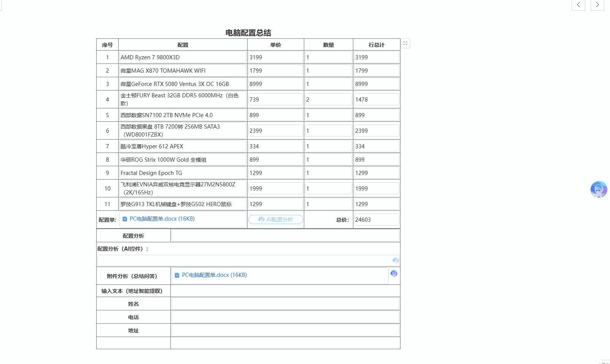Click row number 11 cell
The width and height of the screenshot is (610, 364).
(107, 204)
